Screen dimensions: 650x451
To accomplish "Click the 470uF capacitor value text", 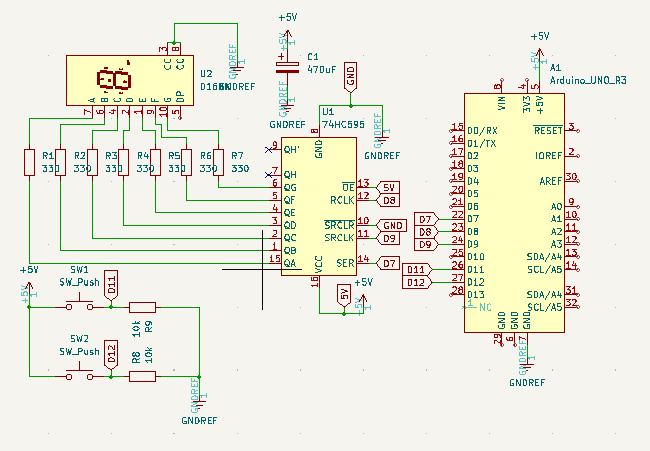I will [x=322, y=70].
